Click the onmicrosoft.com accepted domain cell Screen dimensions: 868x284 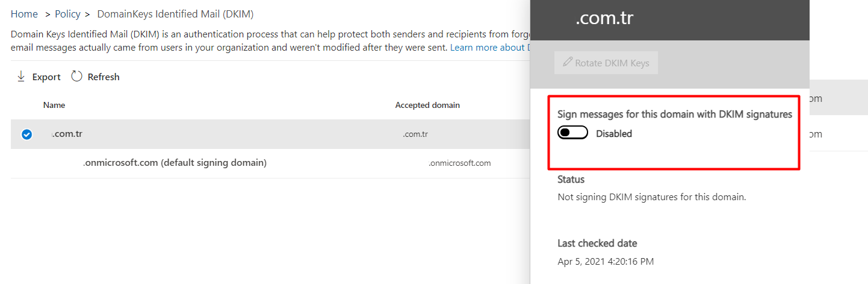pyautogui.click(x=459, y=163)
